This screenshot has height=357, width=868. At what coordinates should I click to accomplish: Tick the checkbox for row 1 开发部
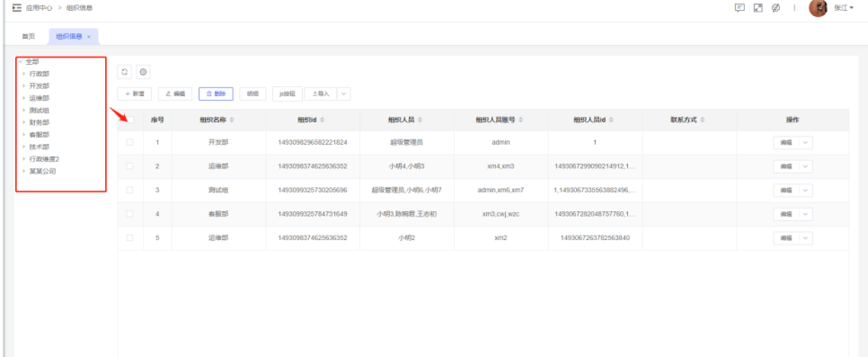[129, 142]
